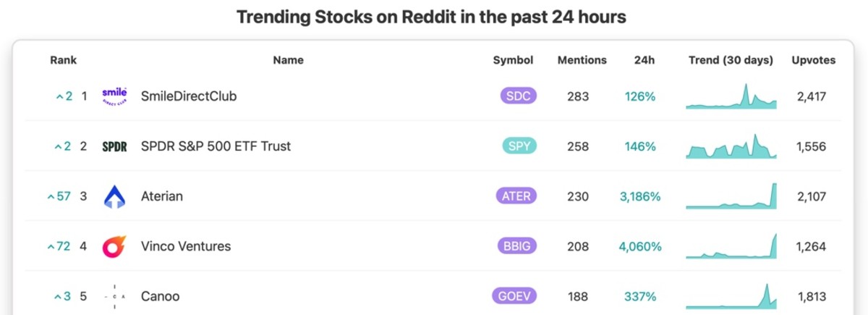Open the SPY 30-day trend sparkline
This screenshot has height=315, width=868.
tap(731, 146)
